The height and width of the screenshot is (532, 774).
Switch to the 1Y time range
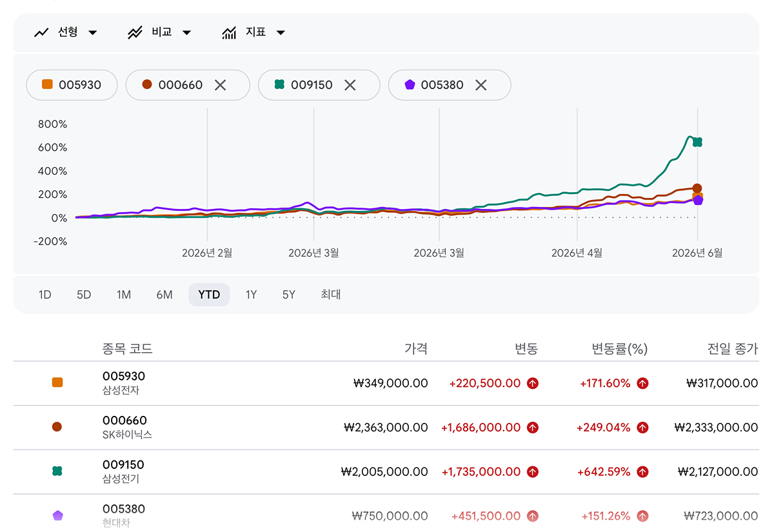coord(251,295)
